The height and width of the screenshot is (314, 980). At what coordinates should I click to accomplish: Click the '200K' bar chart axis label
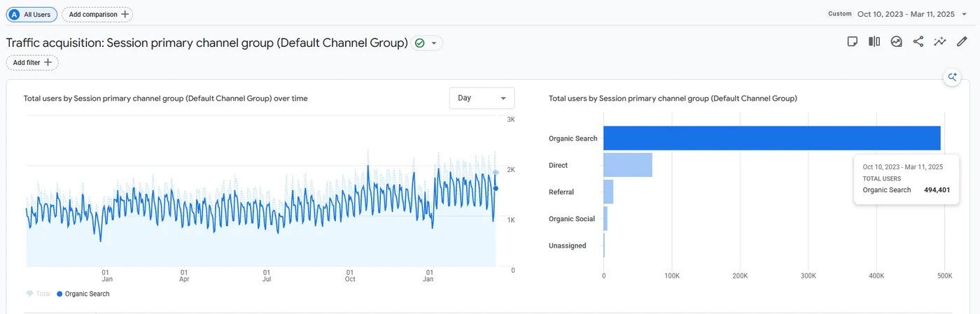740,276
